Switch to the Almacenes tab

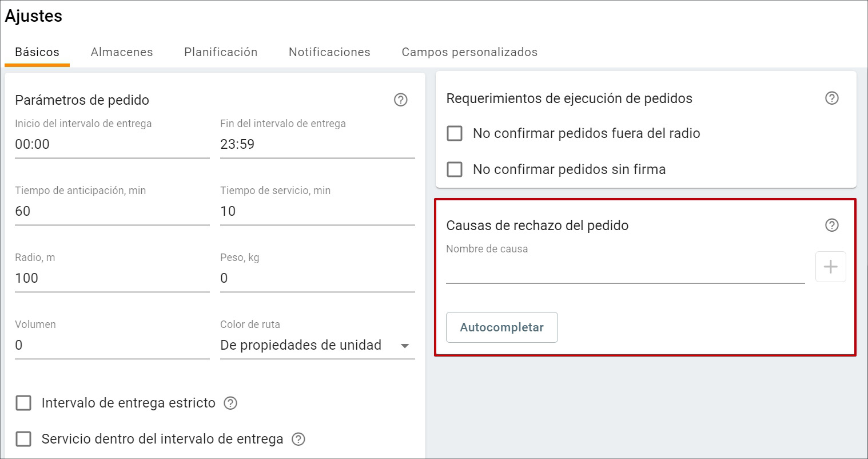(122, 52)
